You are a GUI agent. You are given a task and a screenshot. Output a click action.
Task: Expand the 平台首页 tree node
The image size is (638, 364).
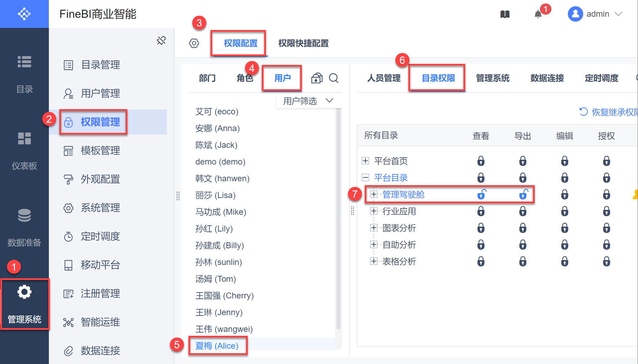coord(365,161)
